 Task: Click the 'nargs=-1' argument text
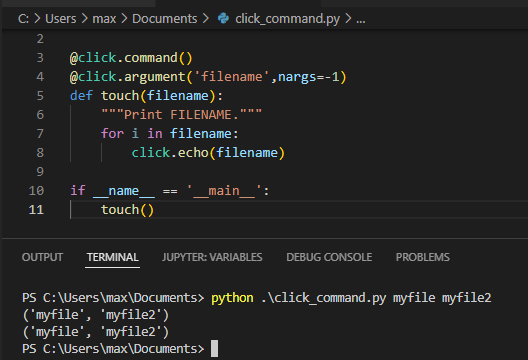[308, 77]
